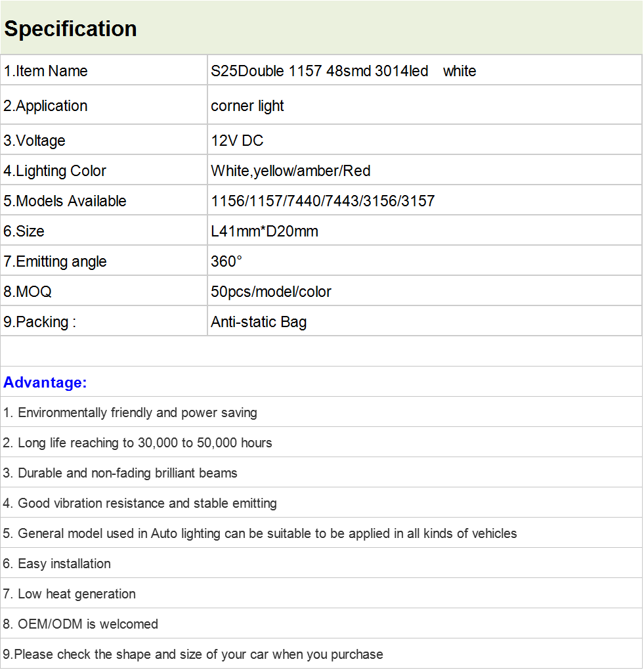Viewport: 644px width, 670px height.
Task: Select the 50pcs/model/color MOQ cell
Action: [425, 291]
